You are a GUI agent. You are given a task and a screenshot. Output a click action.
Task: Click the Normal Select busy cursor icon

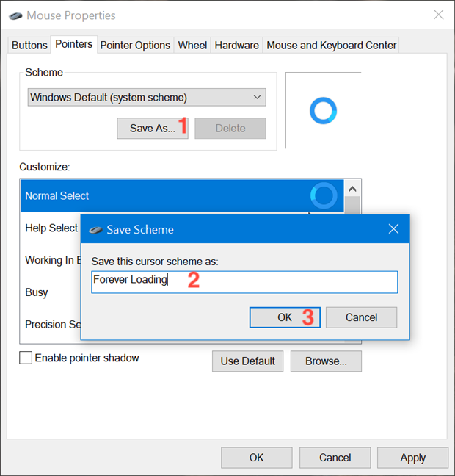pyautogui.click(x=324, y=195)
